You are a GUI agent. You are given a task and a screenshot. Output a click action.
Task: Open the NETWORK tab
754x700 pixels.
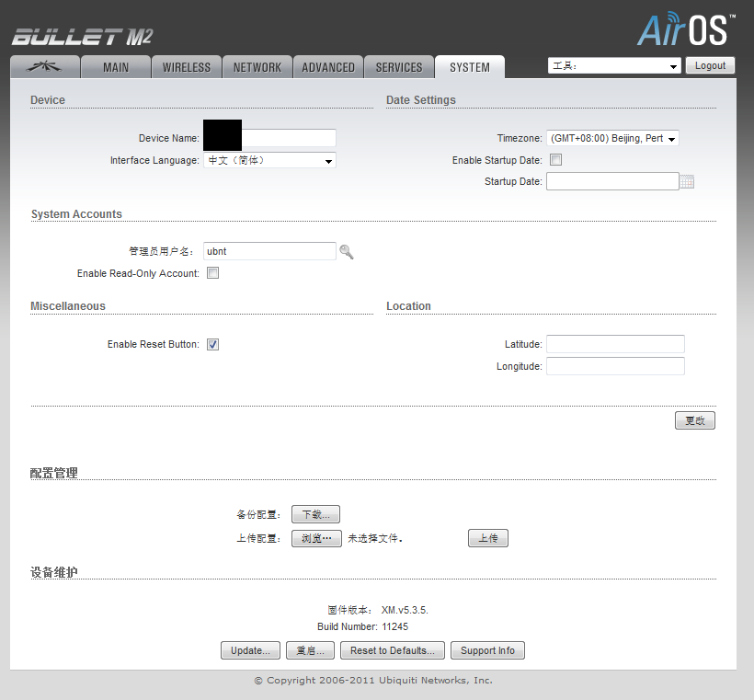pos(257,67)
